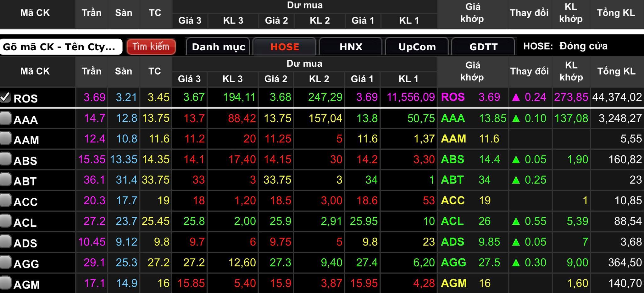Screen dimensions: 644x293
Task: Click the ADS green up-arrow indicator
Action: (x=516, y=242)
